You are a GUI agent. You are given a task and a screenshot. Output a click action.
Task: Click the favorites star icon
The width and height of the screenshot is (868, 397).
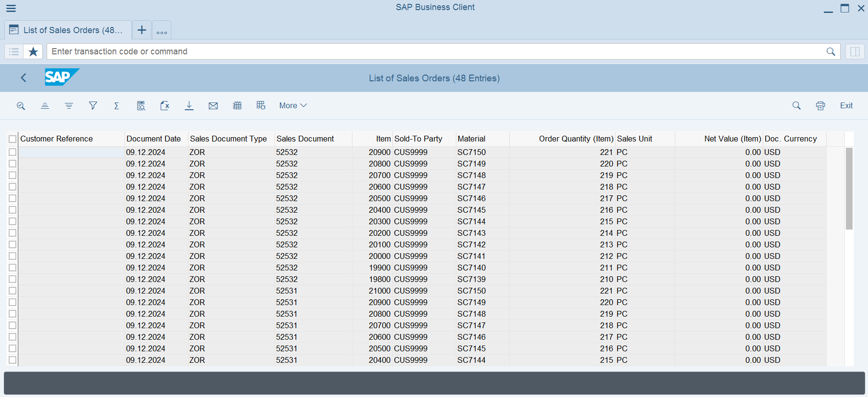point(33,51)
